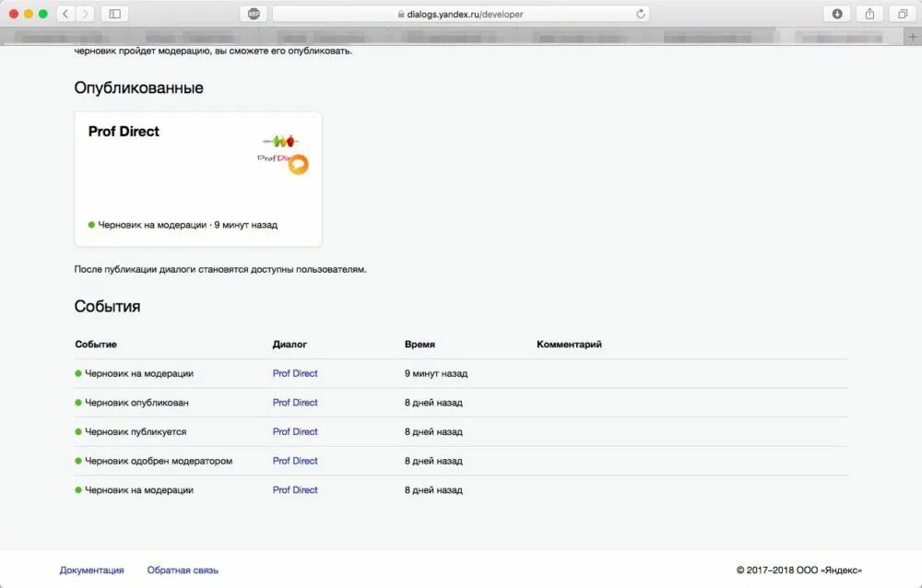Focus the dialogs.yandex.ru address bar
Screen dimensions: 922x588
(460, 14)
